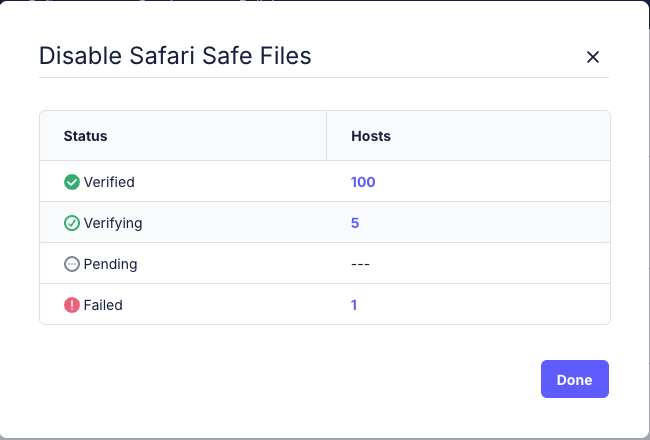This screenshot has height=440, width=650.
Task: Select the Pending status label
Action: click(x=110, y=264)
